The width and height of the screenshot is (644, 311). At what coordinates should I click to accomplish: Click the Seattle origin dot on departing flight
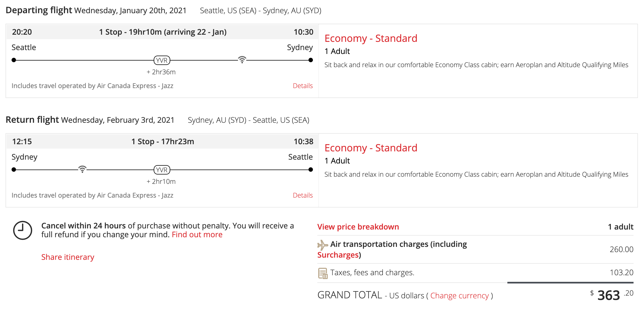tap(14, 60)
